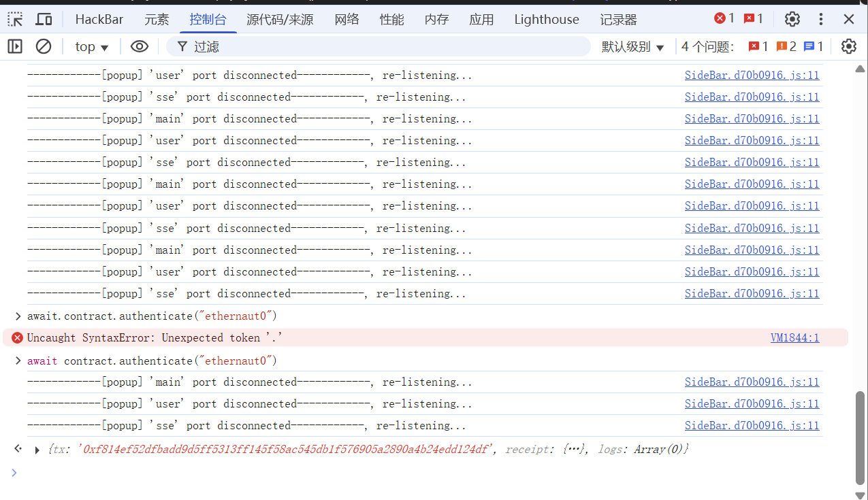Screen dimensions: 868x500
Task: Open the three-dot customize DevTools menu
Action: pos(821,19)
